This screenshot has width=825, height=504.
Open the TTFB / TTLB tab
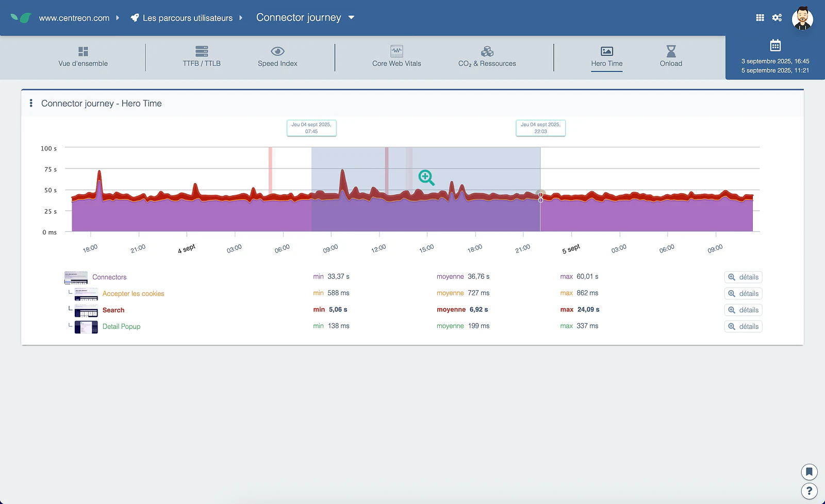tap(202, 57)
